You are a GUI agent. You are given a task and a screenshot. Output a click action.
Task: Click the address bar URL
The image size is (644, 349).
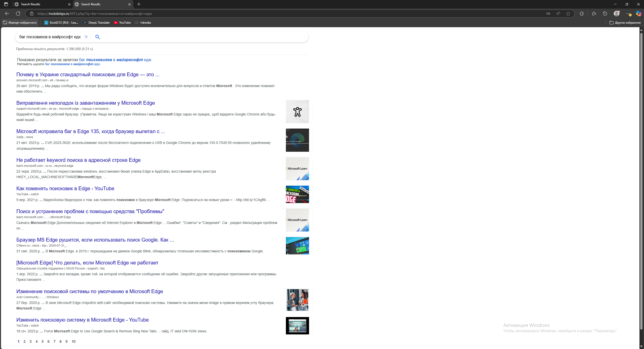click(x=95, y=14)
